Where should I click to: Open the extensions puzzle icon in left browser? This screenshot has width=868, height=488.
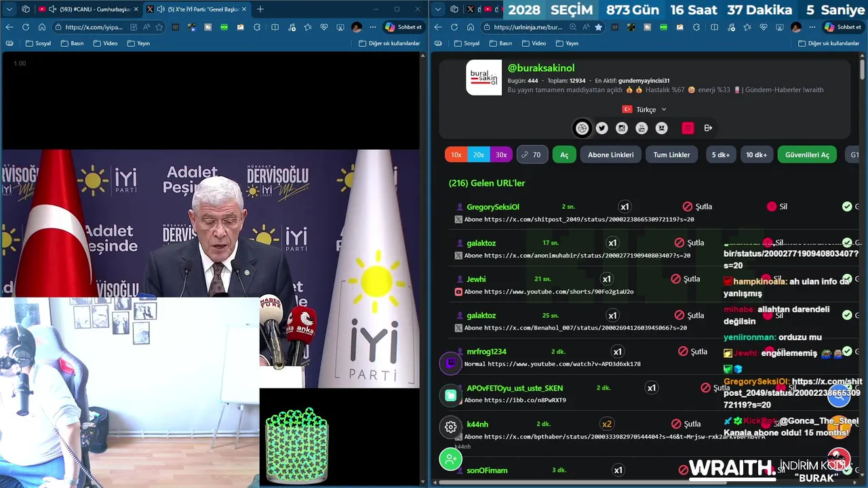[257, 27]
